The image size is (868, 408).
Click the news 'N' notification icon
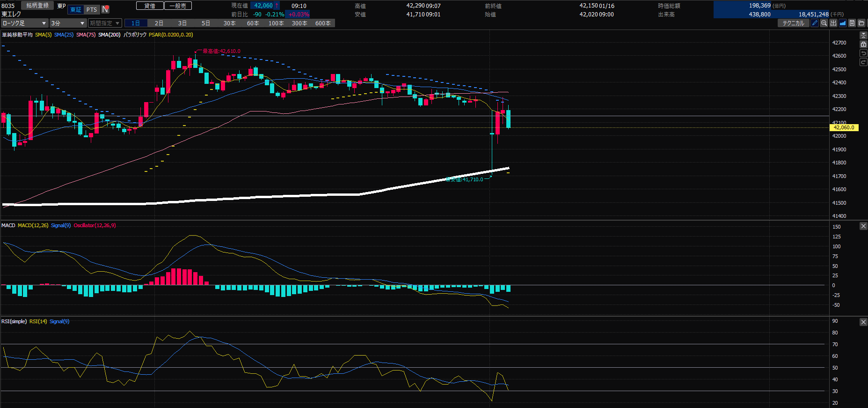tap(105, 9)
